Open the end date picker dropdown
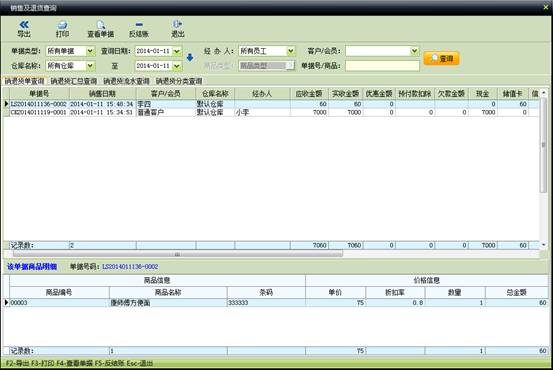Screen dimensions: 553x370 coord(177,66)
